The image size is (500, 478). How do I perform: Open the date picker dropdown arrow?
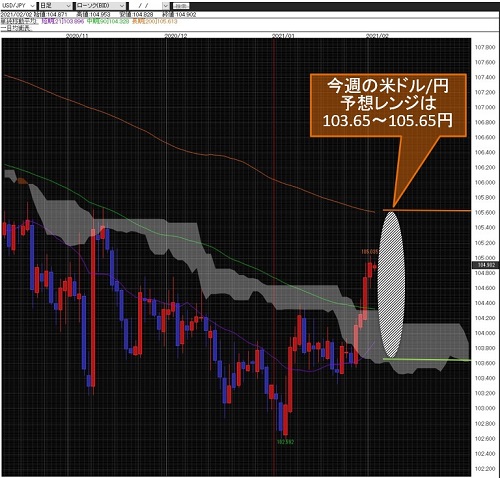[166, 6]
